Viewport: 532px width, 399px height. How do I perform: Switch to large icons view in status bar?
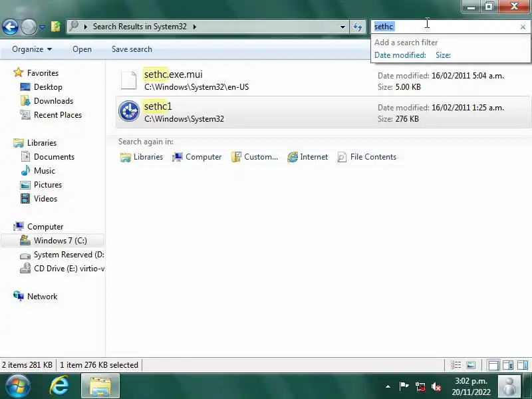pos(471,365)
